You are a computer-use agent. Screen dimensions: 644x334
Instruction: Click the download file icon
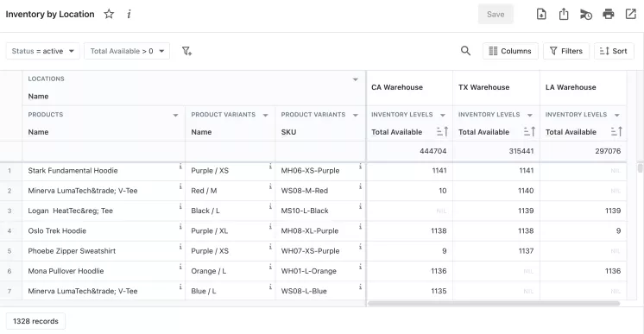(x=541, y=14)
